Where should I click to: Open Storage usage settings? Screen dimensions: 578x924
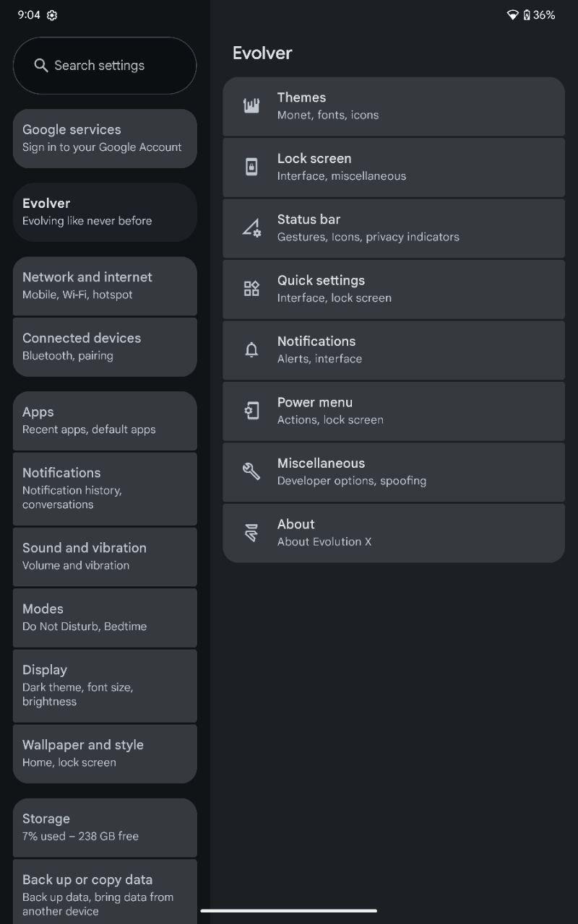pos(105,827)
